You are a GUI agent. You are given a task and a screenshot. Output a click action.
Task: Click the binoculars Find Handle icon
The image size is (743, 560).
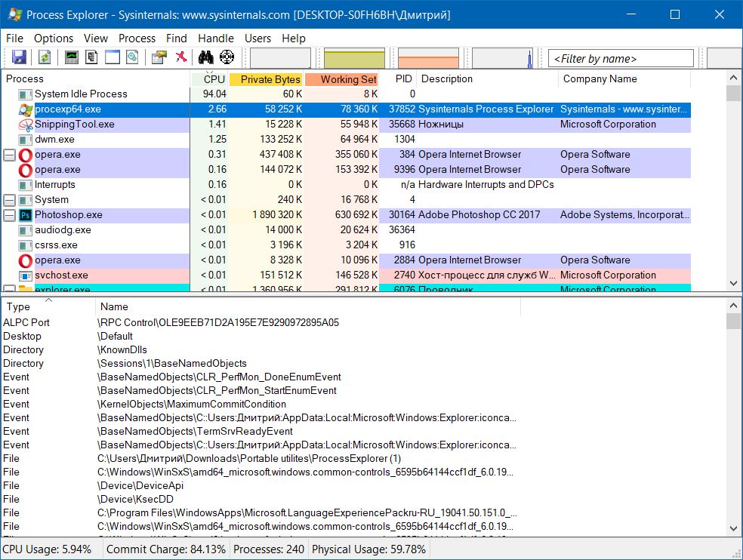click(x=205, y=57)
